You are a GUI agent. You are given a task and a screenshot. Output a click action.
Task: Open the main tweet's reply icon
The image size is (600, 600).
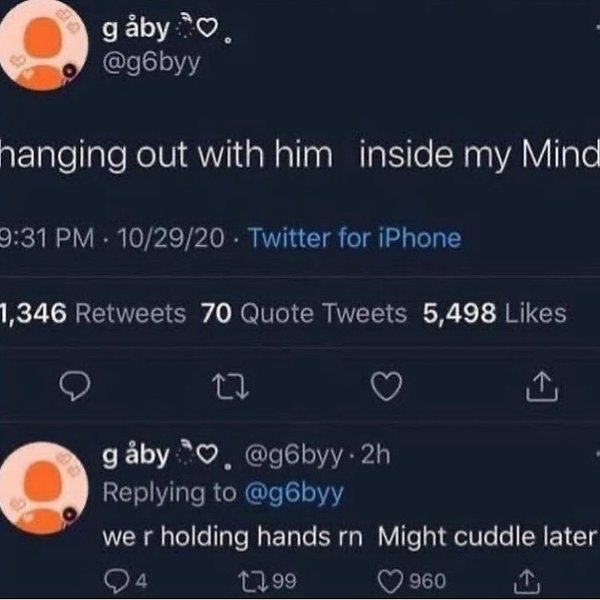(x=75, y=386)
